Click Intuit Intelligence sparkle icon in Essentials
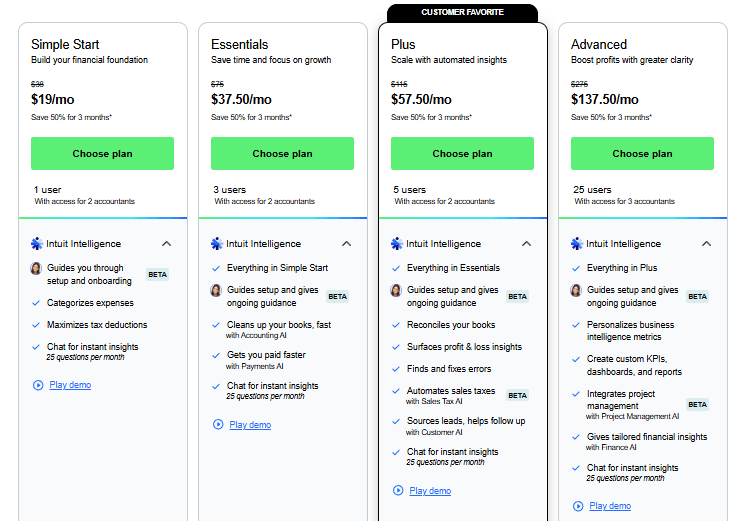This screenshot has width=744, height=521. [217, 244]
